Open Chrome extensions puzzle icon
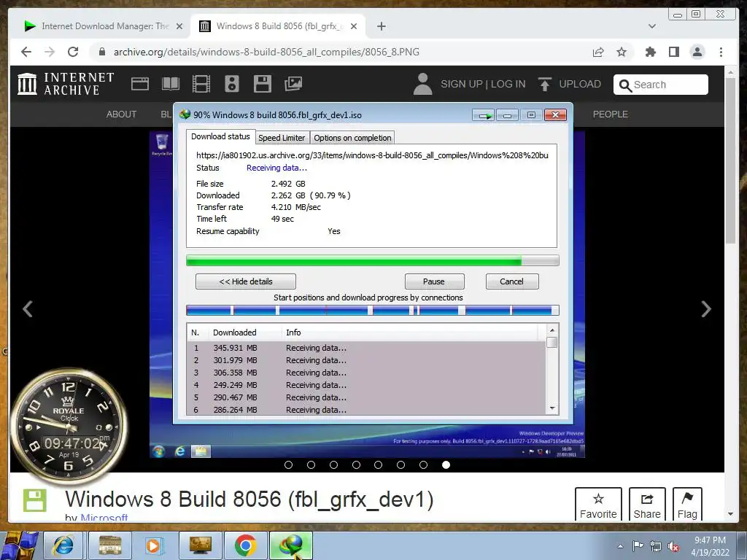 650,52
